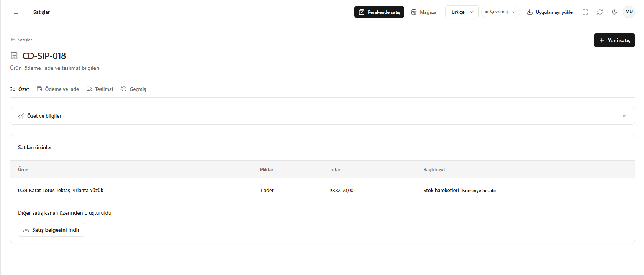Open the hamburger sidebar menu

coord(16,12)
